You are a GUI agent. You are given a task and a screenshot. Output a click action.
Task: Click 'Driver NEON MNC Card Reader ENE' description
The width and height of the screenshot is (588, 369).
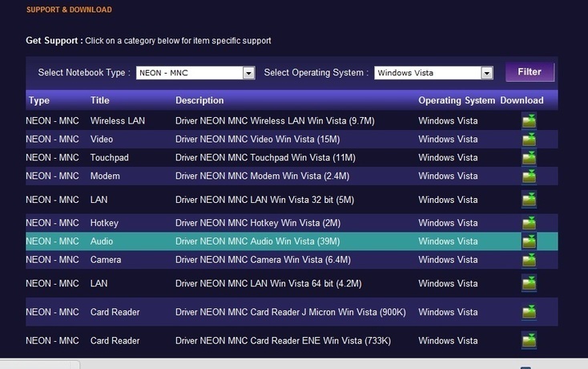[283, 340]
